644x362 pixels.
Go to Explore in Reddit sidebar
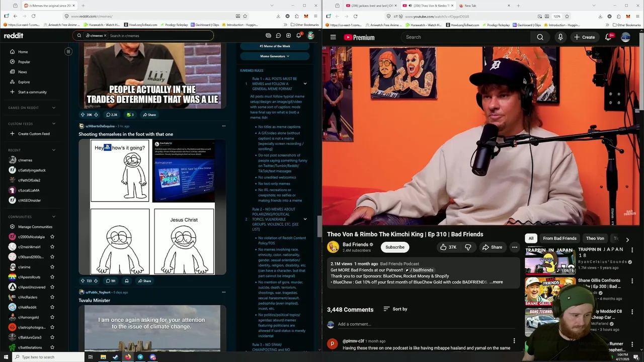pos(24,82)
